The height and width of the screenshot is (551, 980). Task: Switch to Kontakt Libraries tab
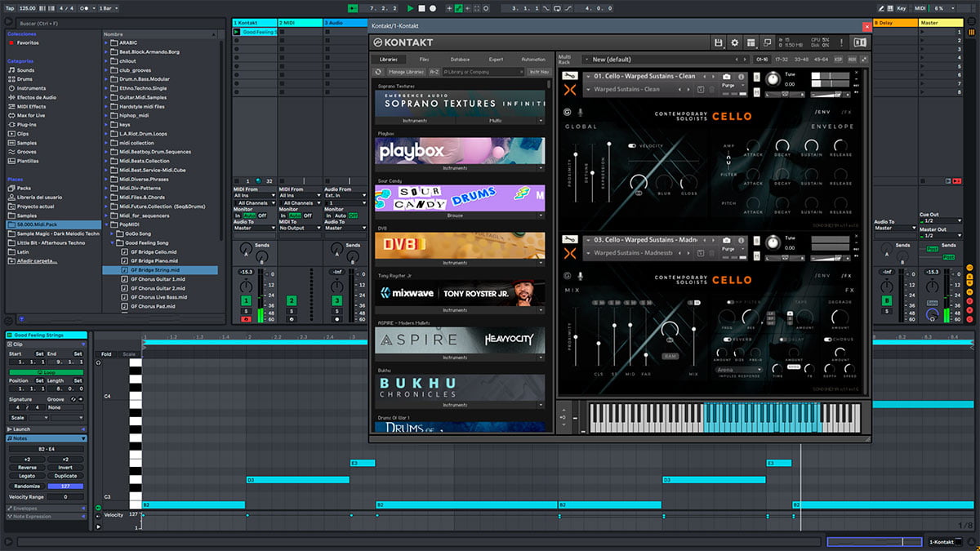pos(388,60)
